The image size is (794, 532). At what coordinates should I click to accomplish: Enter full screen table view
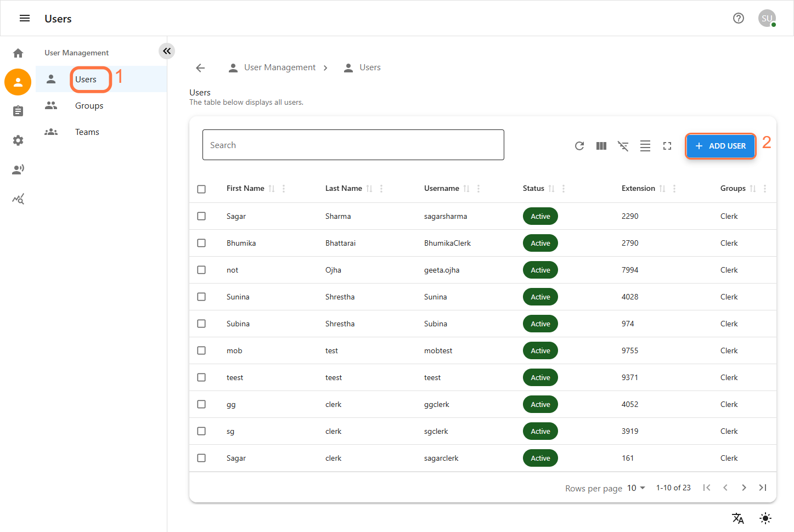tap(667, 146)
